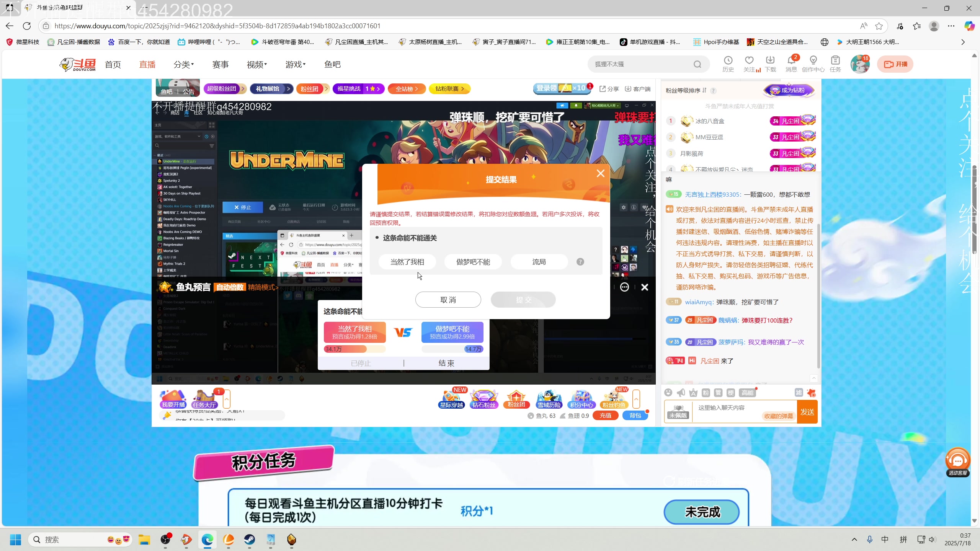980x551 pixels.
Task: Open the 超级粉丝团 pill
Action: (225, 89)
